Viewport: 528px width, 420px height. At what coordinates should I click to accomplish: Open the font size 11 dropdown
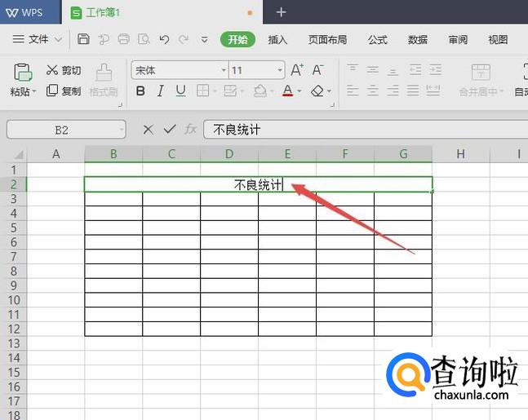coord(280,70)
